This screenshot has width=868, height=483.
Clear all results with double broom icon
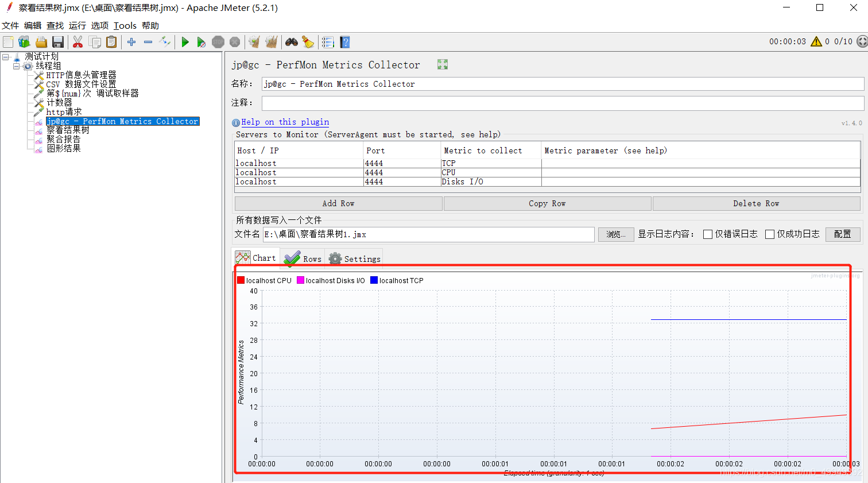[272, 42]
